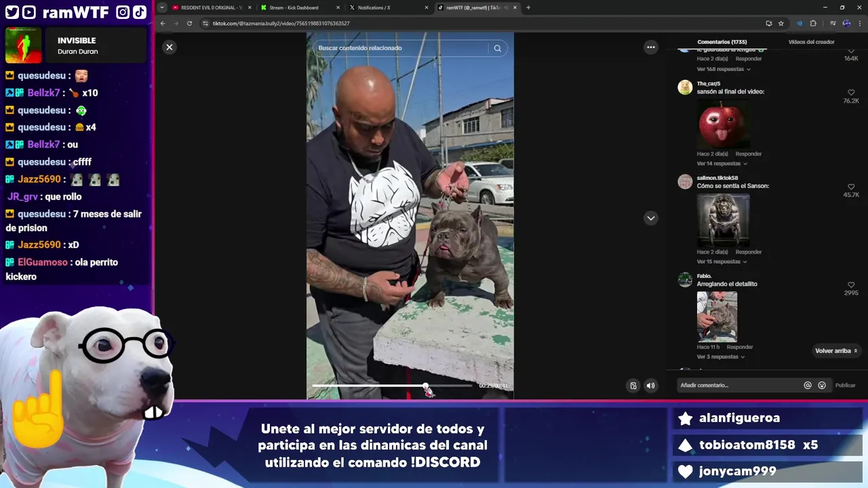
Task: Click the Instagram icon in stream overlay
Action: point(123,12)
